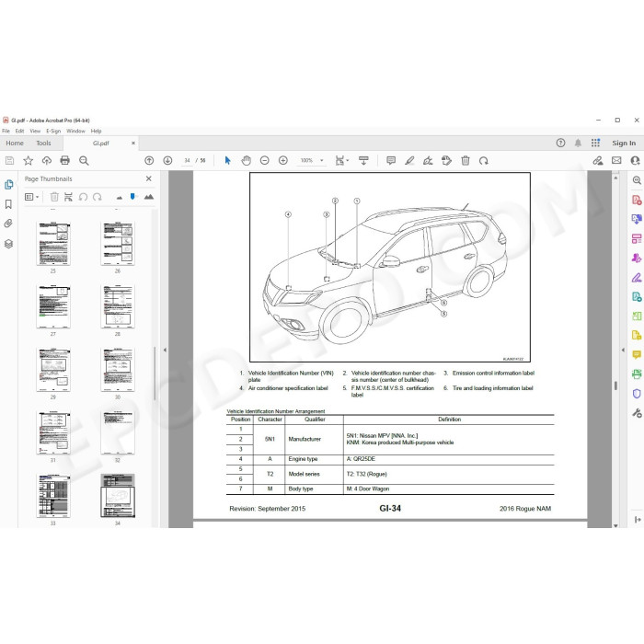The width and height of the screenshot is (644, 644).
Task: Open the Find text magnifier tool
Action: coord(84,161)
